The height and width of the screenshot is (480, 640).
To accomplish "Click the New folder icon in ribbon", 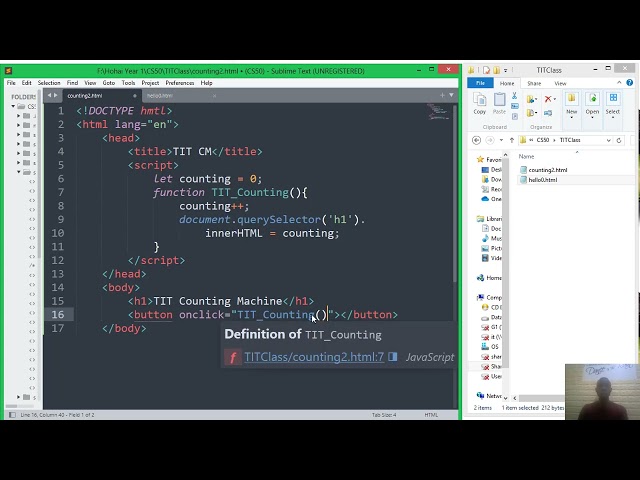I will click(x=571, y=98).
